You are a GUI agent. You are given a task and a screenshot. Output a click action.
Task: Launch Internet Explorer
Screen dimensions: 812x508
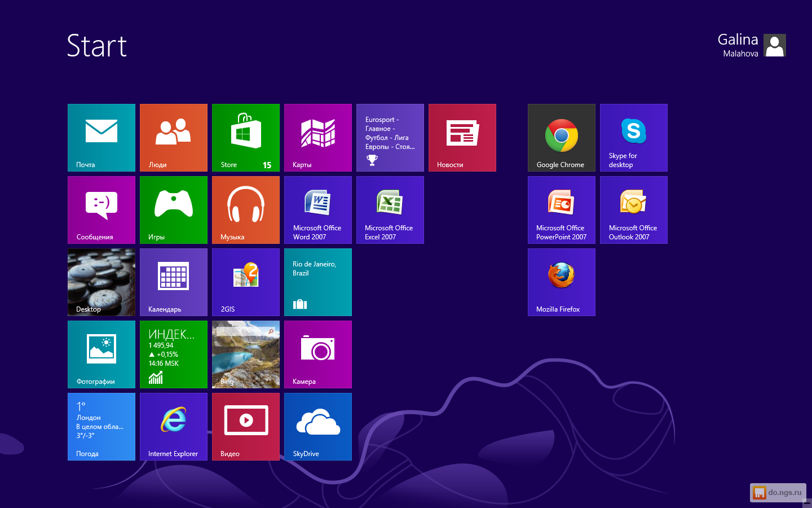174,427
